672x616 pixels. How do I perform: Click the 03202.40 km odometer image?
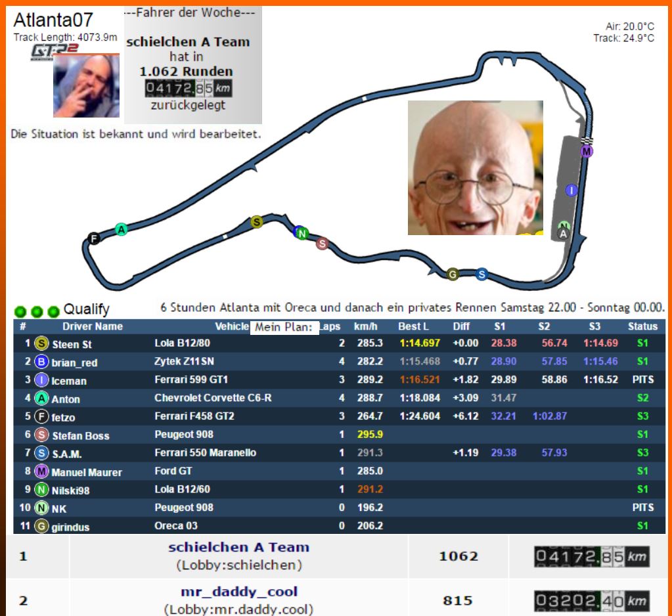591,600
